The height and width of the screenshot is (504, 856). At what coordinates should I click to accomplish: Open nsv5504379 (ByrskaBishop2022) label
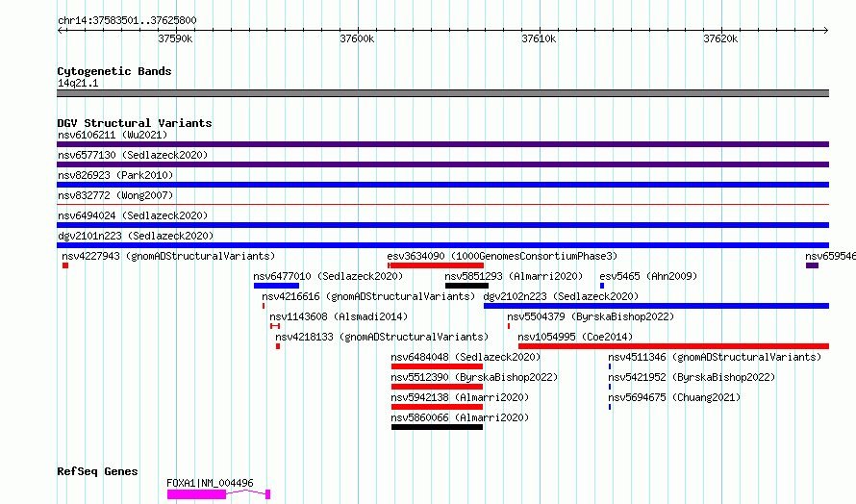(591, 316)
